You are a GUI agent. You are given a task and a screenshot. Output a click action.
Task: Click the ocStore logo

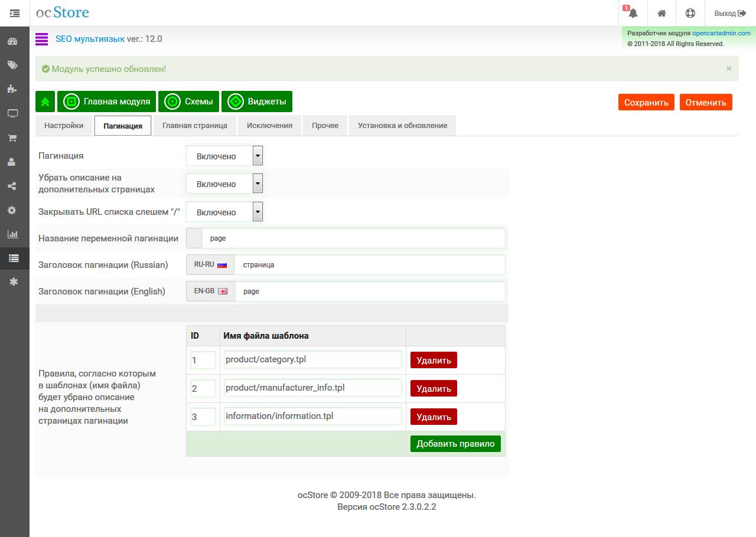pyautogui.click(x=63, y=12)
